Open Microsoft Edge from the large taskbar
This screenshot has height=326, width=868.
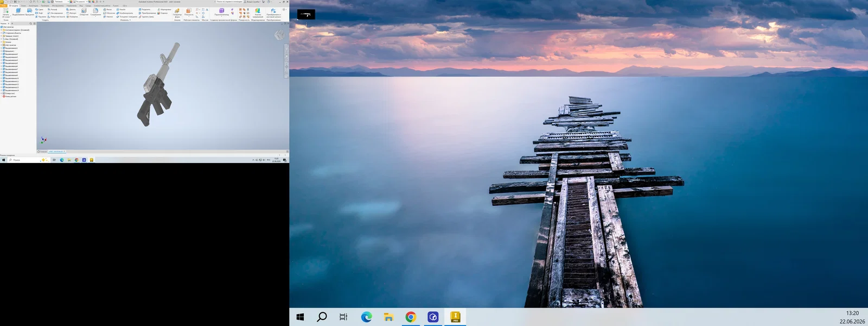pyautogui.click(x=367, y=317)
